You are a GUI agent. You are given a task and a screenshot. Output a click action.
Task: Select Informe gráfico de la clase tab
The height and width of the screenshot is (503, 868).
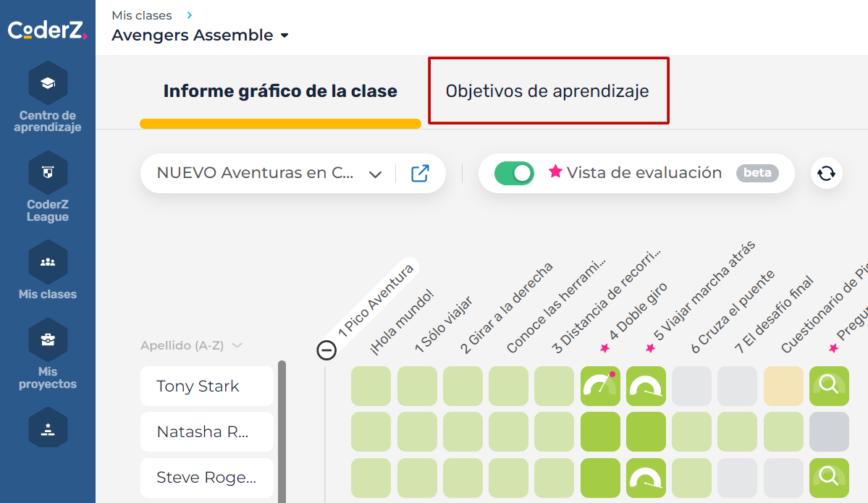tap(280, 91)
